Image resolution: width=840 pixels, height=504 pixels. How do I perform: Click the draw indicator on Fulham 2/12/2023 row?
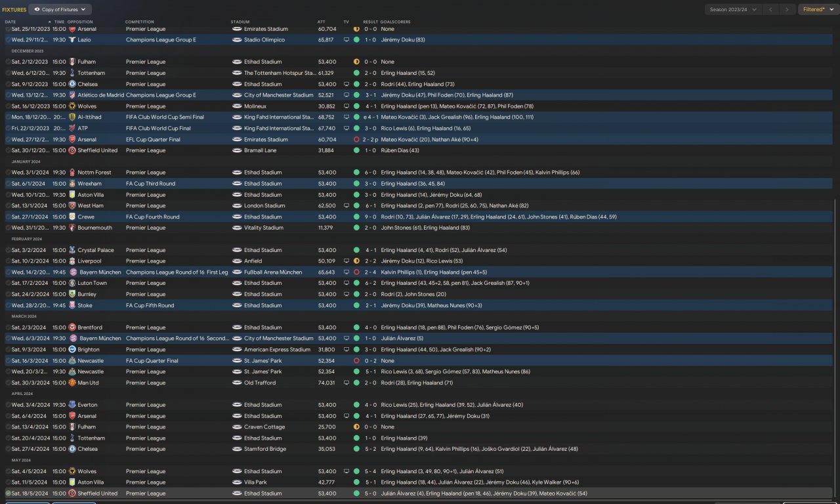point(356,62)
